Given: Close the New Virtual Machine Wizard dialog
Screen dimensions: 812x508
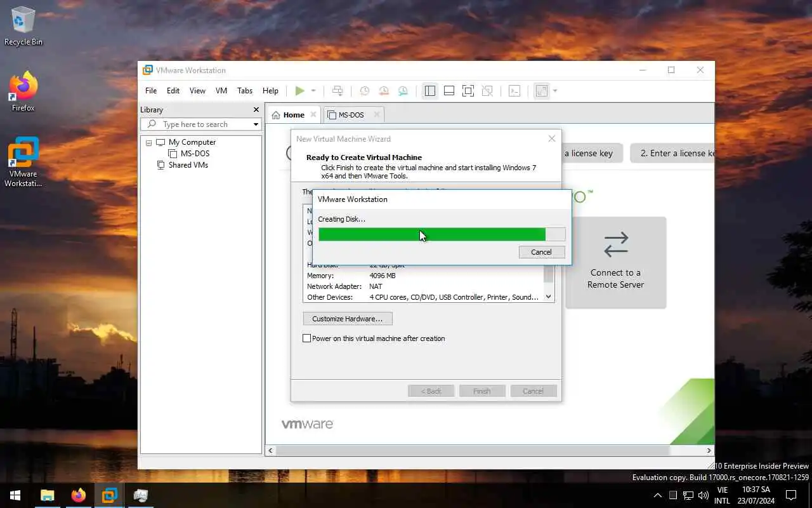Looking at the screenshot, I should (x=552, y=138).
